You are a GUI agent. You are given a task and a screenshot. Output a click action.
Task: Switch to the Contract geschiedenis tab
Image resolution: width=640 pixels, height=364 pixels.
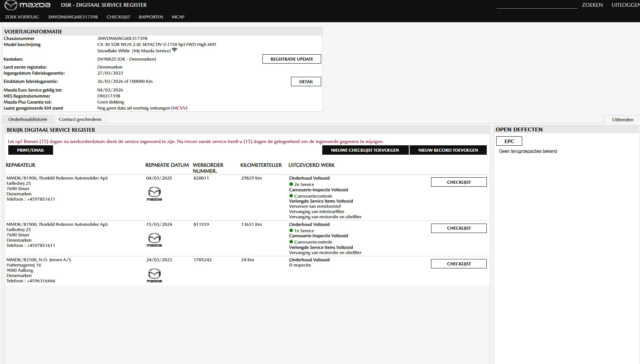[x=80, y=119]
